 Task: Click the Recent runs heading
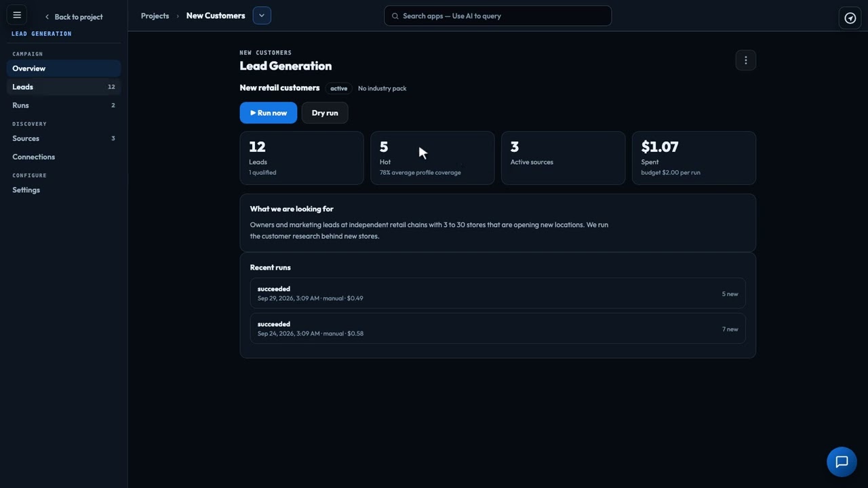(270, 267)
